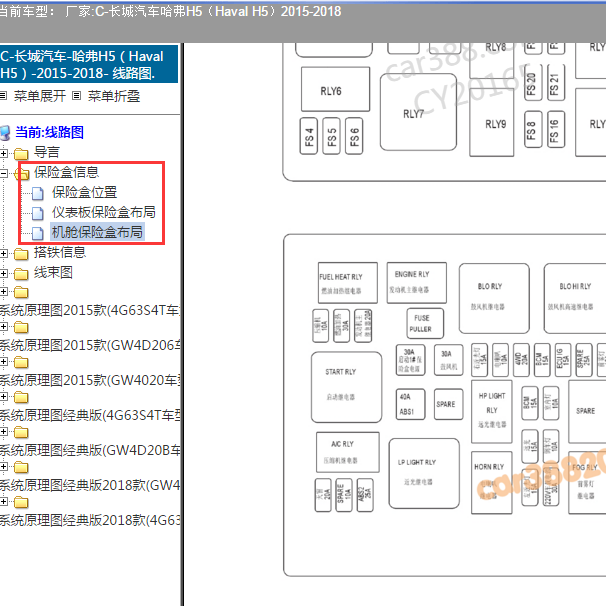Open 系统原理图2015款(4G63S4T车 entry
Screen dimensions: 606x606
[90, 310]
